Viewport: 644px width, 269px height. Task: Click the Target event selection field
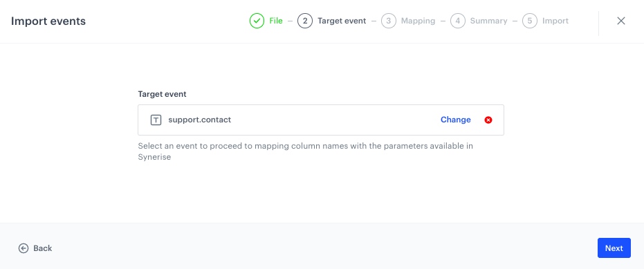coord(321,120)
